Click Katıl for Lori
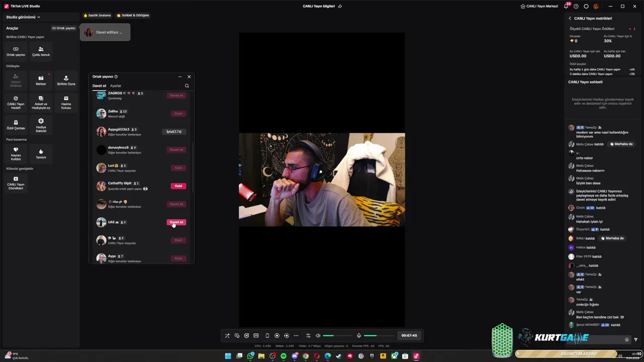 178,168
